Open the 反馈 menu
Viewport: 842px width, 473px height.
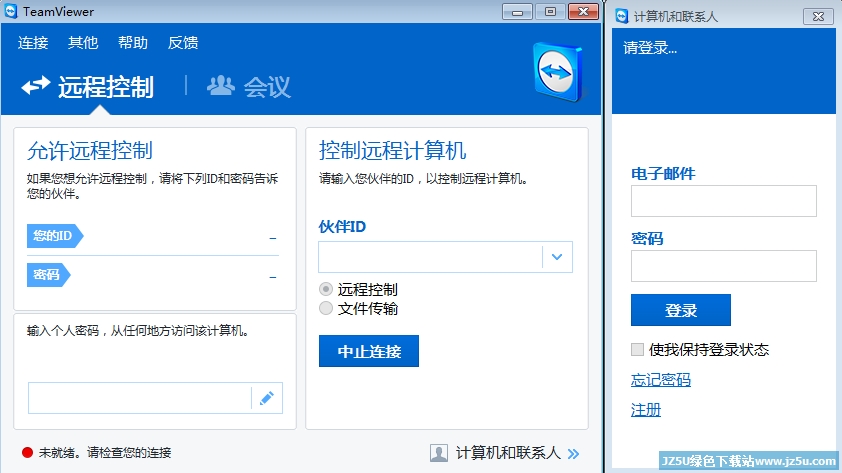(183, 42)
